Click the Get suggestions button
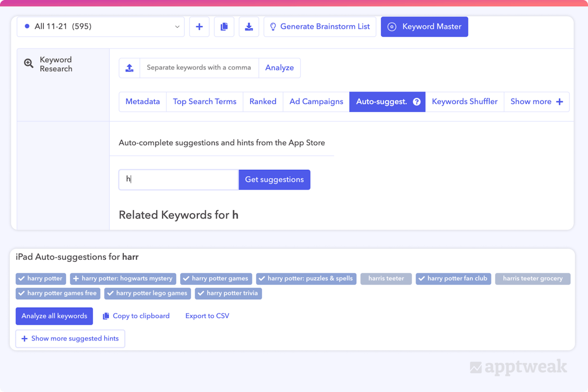 (274, 180)
